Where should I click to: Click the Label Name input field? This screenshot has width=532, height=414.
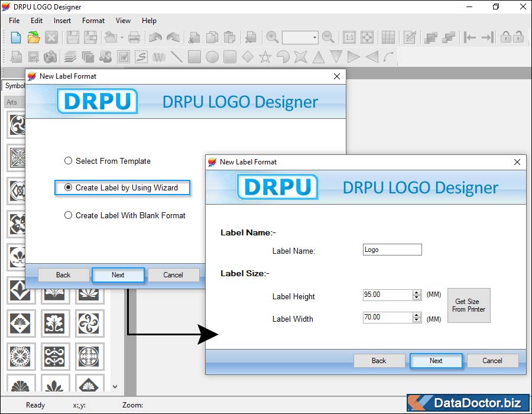coord(392,250)
